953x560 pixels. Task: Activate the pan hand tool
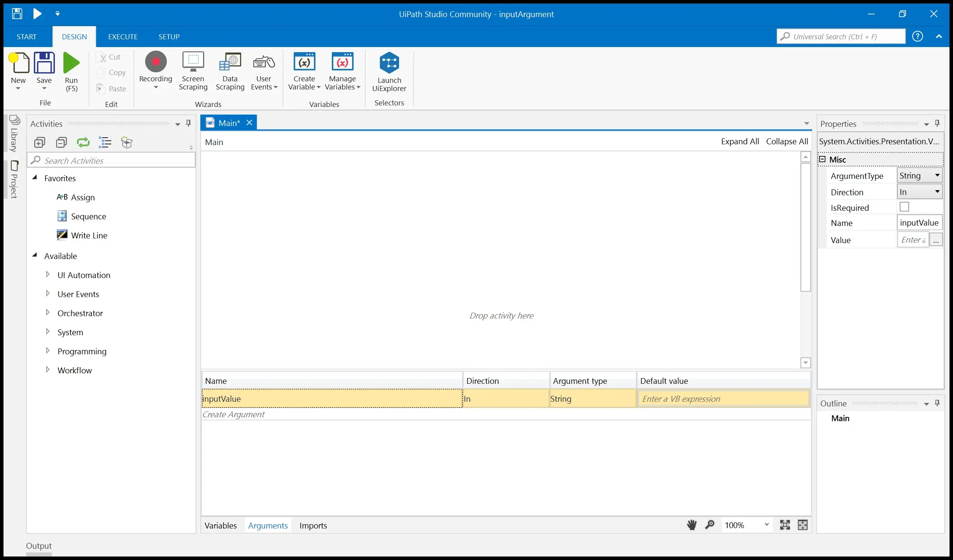coord(692,525)
